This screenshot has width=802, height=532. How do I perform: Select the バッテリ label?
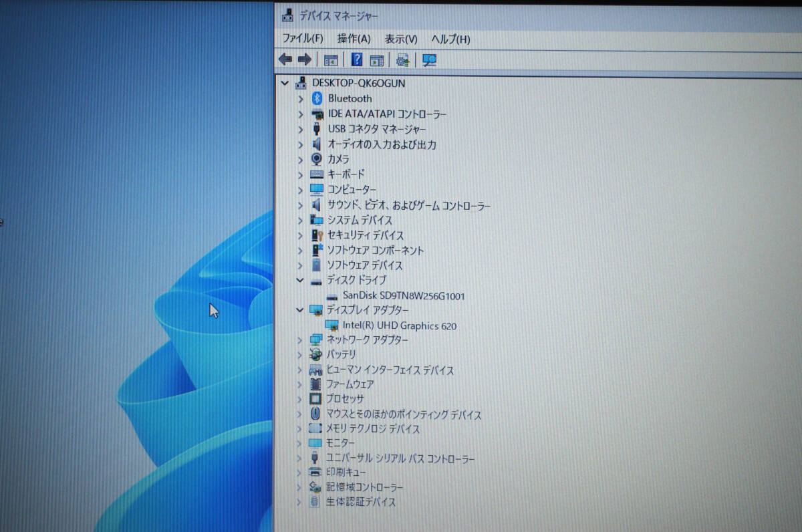(342, 354)
